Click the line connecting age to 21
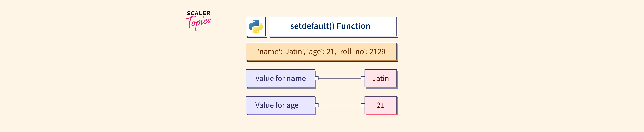 click(x=339, y=105)
